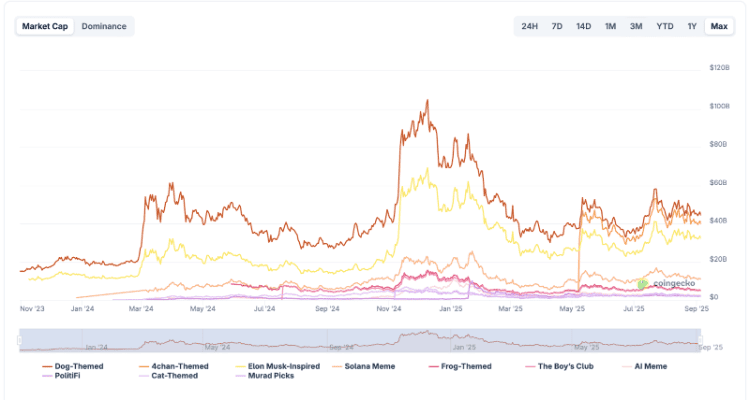Select the Market Cap tab

[x=45, y=26]
